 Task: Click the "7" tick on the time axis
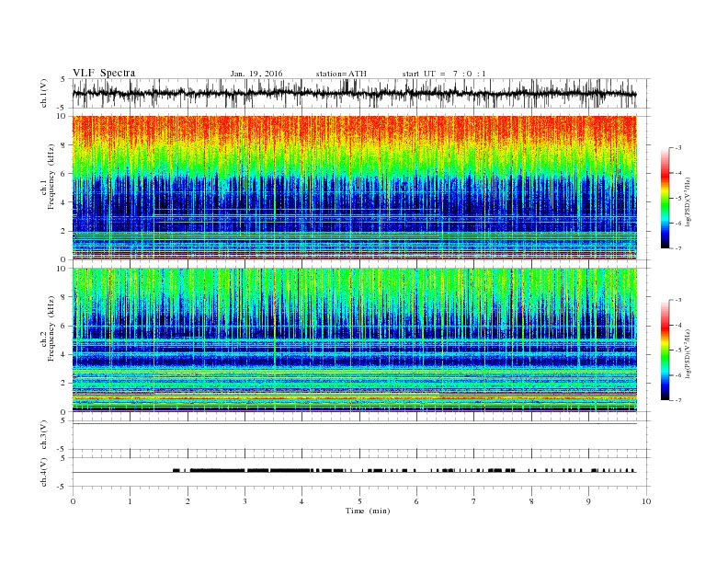pos(474,501)
